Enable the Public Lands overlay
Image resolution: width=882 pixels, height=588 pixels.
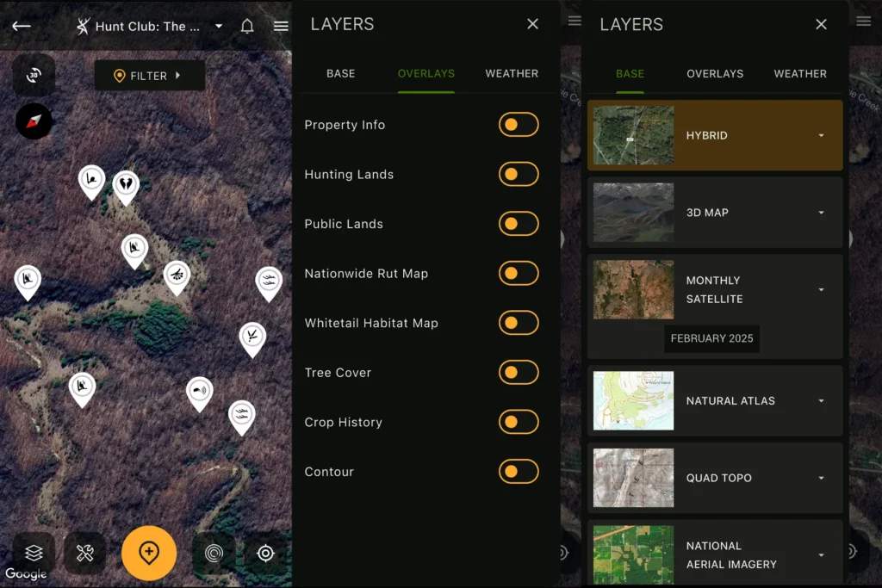(518, 224)
